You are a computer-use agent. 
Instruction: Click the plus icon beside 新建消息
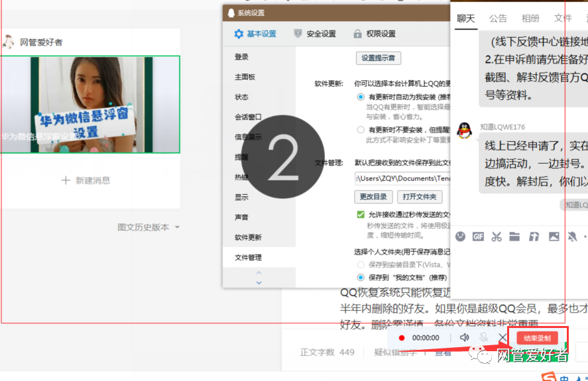pos(66,180)
